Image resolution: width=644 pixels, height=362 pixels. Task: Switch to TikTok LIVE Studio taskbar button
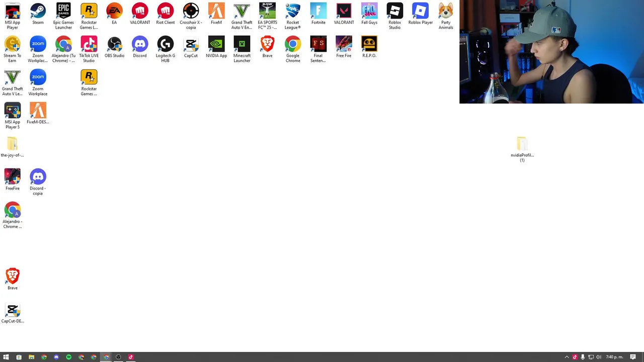point(131,357)
